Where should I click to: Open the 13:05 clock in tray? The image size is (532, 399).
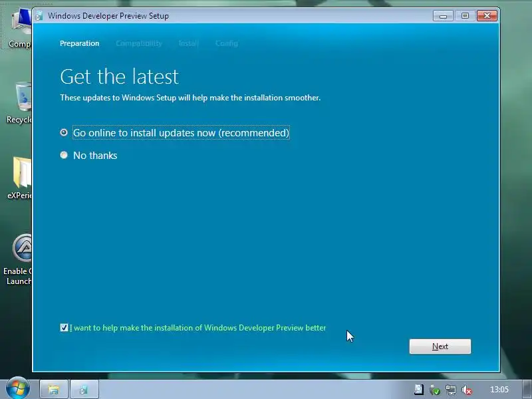pyautogui.click(x=499, y=390)
